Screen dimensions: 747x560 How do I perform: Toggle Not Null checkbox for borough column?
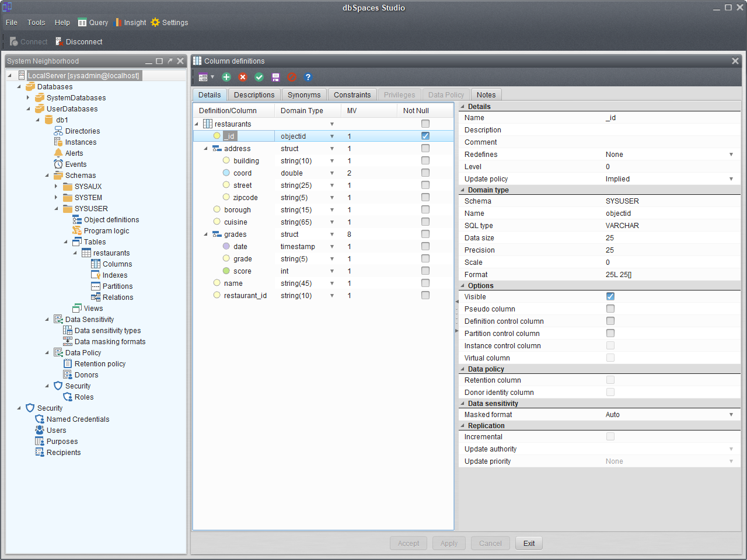coord(425,210)
